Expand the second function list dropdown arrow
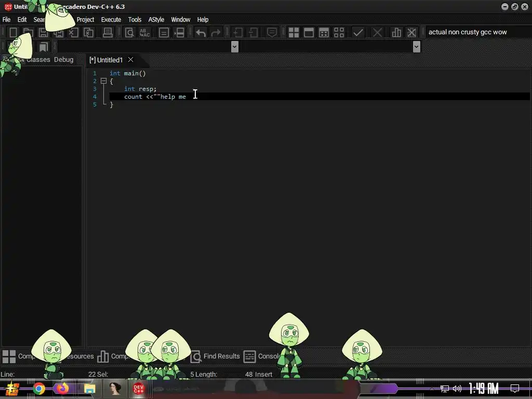The image size is (532, 399). point(417,47)
